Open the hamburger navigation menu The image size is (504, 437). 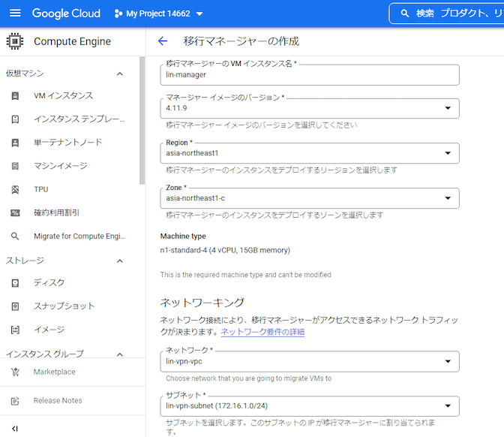(x=15, y=14)
